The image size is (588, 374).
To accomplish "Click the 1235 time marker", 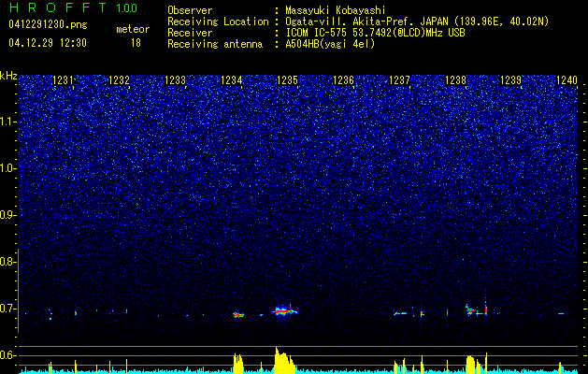I will [x=287, y=80].
